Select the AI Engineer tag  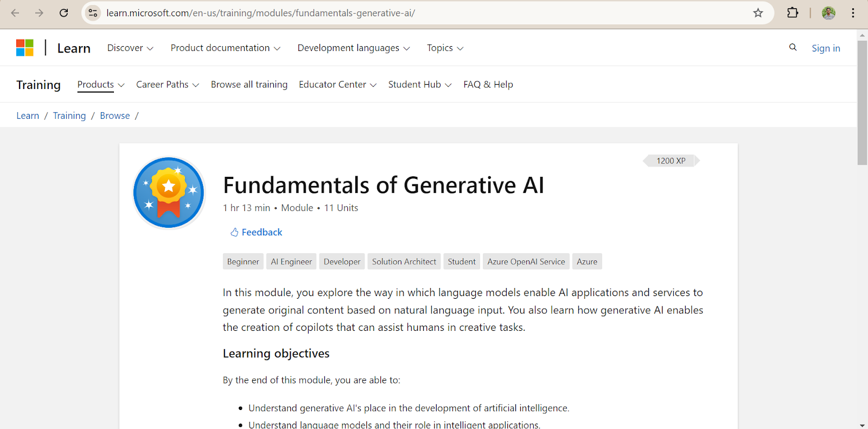291,261
